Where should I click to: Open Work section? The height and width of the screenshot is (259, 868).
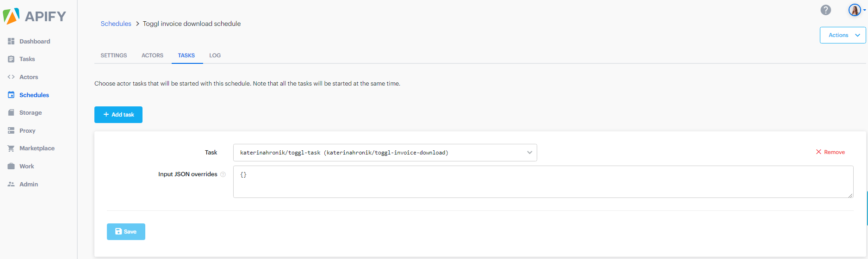[27, 166]
